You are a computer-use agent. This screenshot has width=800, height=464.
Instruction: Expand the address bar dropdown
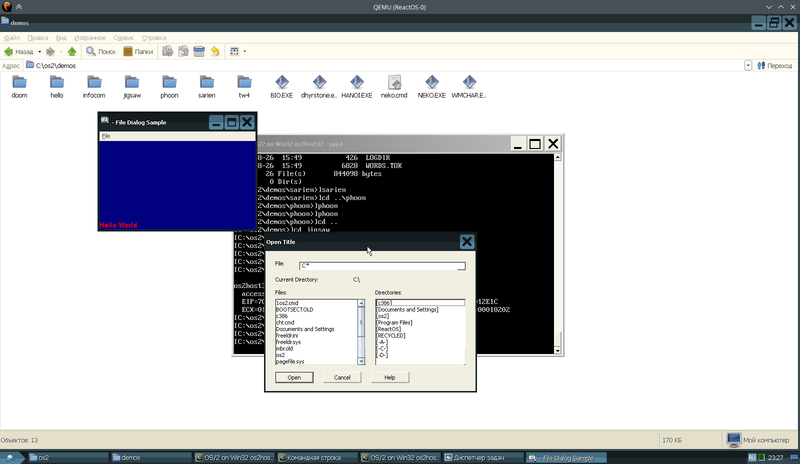[x=747, y=65]
